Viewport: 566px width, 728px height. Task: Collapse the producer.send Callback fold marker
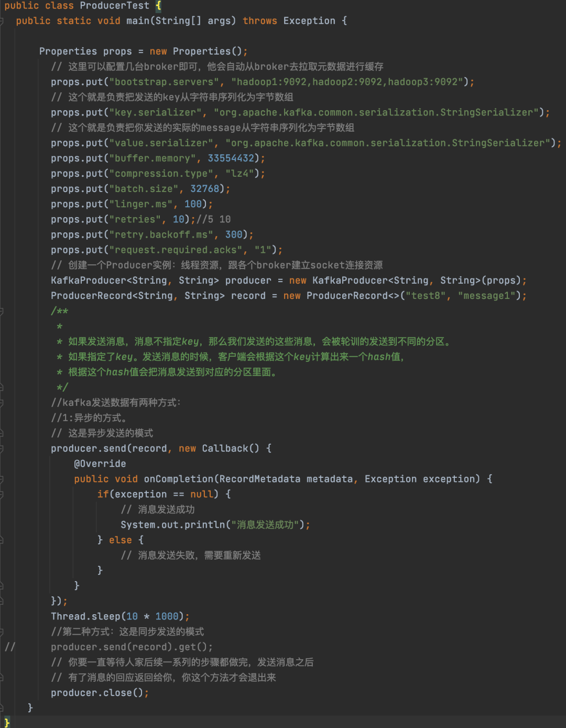[2, 448]
